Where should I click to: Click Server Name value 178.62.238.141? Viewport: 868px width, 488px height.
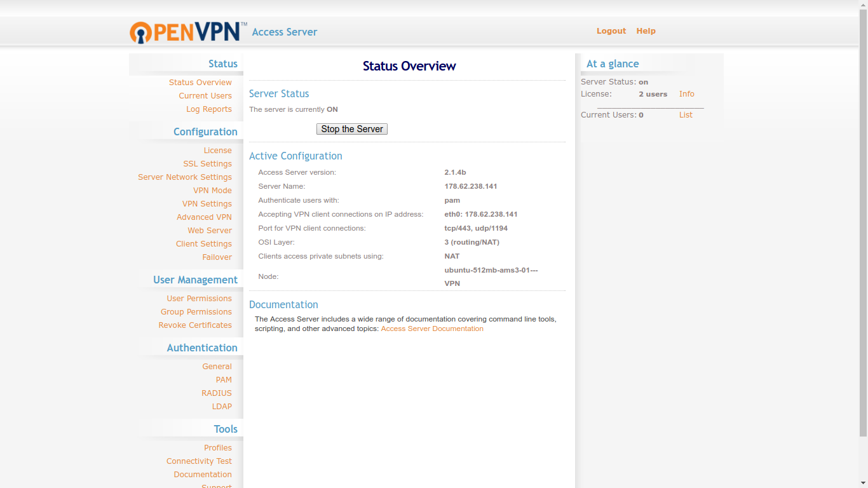(471, 187)
